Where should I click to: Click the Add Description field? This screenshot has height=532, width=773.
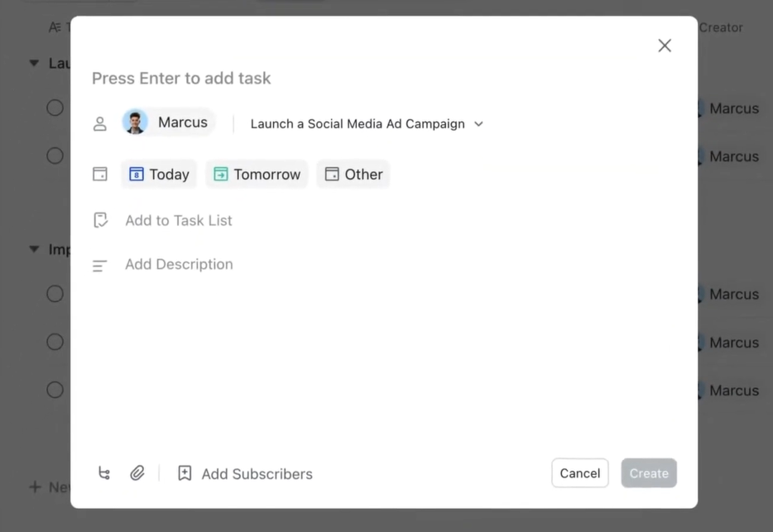179,265
